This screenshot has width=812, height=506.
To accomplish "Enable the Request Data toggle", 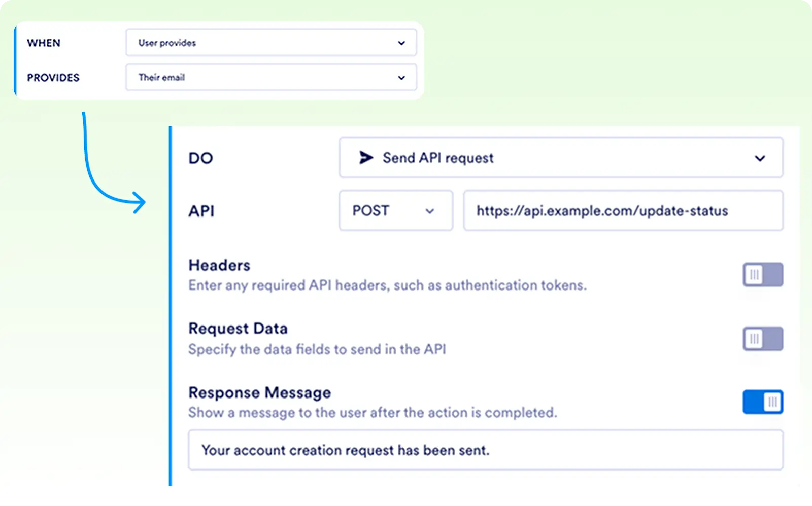I will [762, 339].
